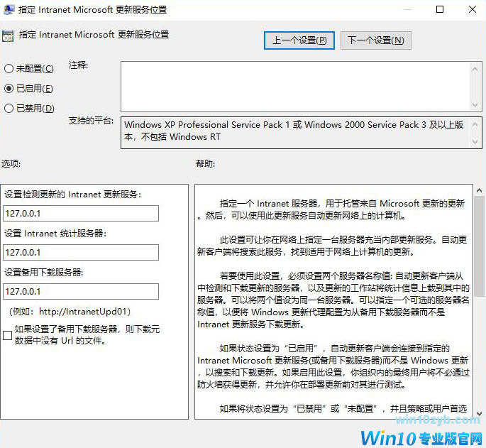
Task: Maximize the policy settings window
Action: tap(439, 9)
